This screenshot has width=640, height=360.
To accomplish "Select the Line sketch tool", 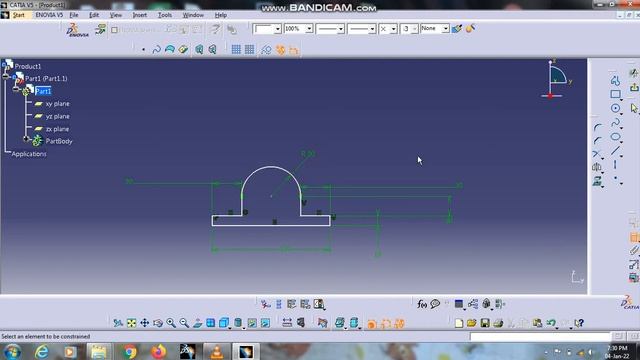I will (x=615, y=151).
